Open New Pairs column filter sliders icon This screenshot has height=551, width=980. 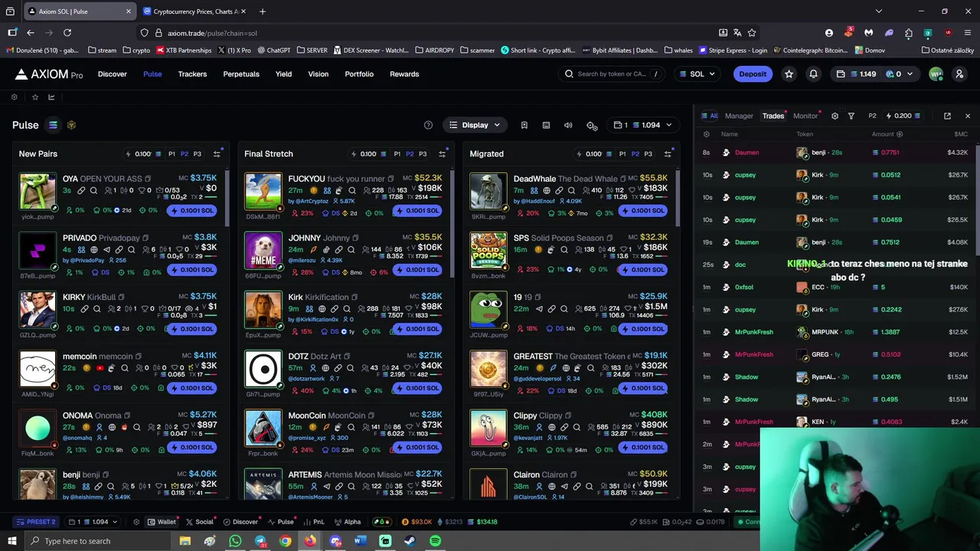[x=217, y=154]
